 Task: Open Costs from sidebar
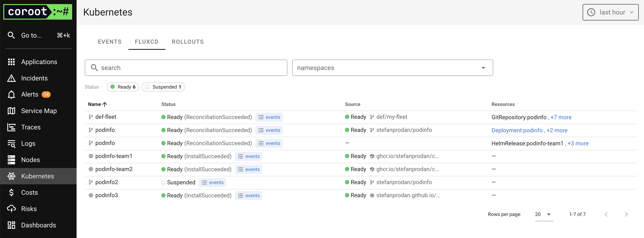(38, 192)
